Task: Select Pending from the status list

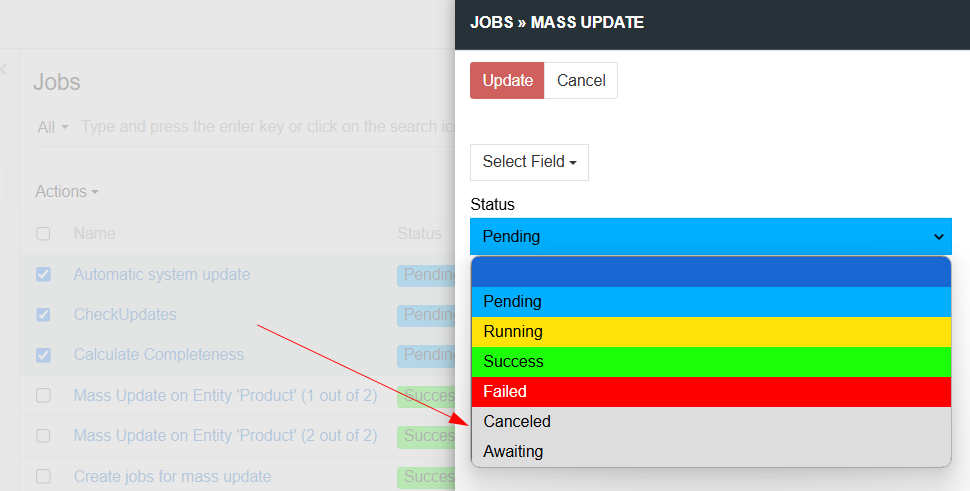Action: pos(711,302)
